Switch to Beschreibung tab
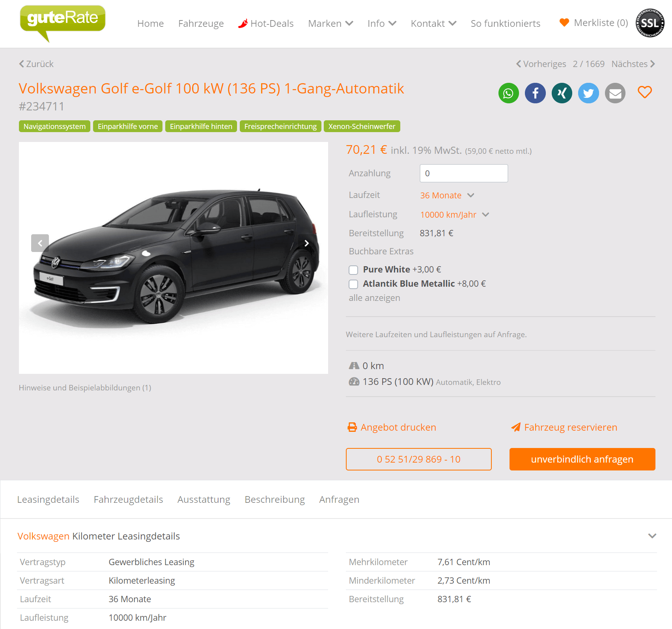Viewport: 672px width, 629px height. click(275, 499)
